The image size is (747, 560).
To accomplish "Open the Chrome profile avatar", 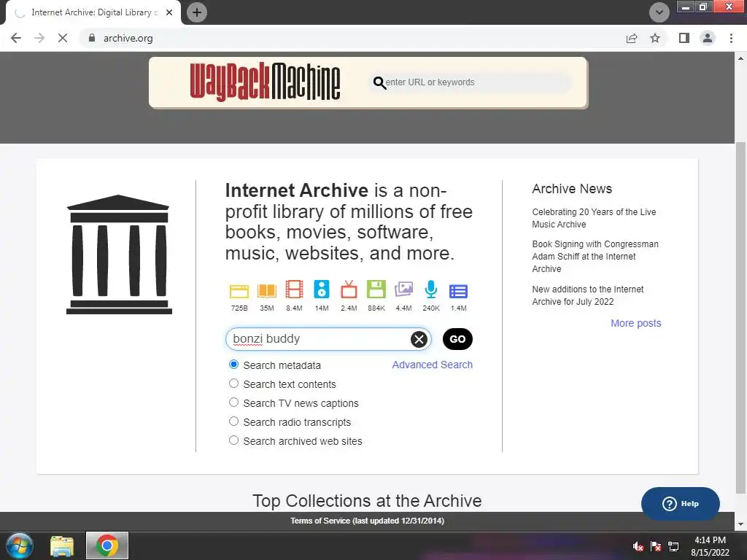I will pos(708,38).
